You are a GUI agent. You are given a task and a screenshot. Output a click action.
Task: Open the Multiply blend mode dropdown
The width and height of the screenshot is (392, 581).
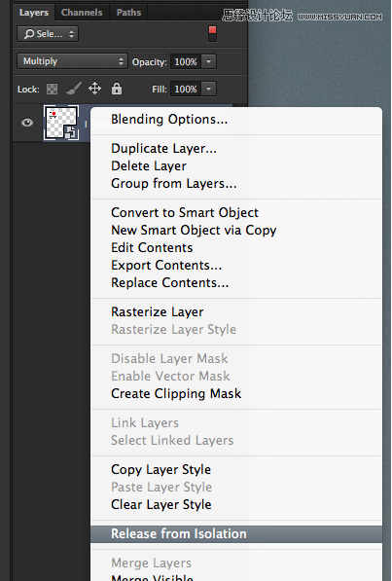(72, 61)
